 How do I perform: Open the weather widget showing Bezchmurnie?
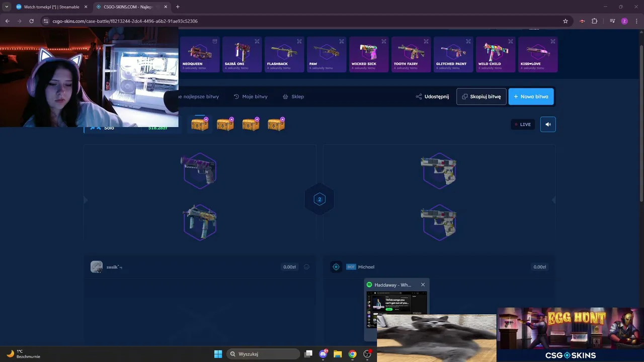pos(23,354)
